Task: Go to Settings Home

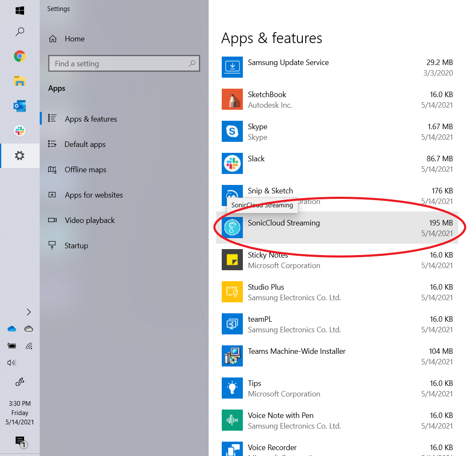Action: pyautogui.click(x=74, y=39)
